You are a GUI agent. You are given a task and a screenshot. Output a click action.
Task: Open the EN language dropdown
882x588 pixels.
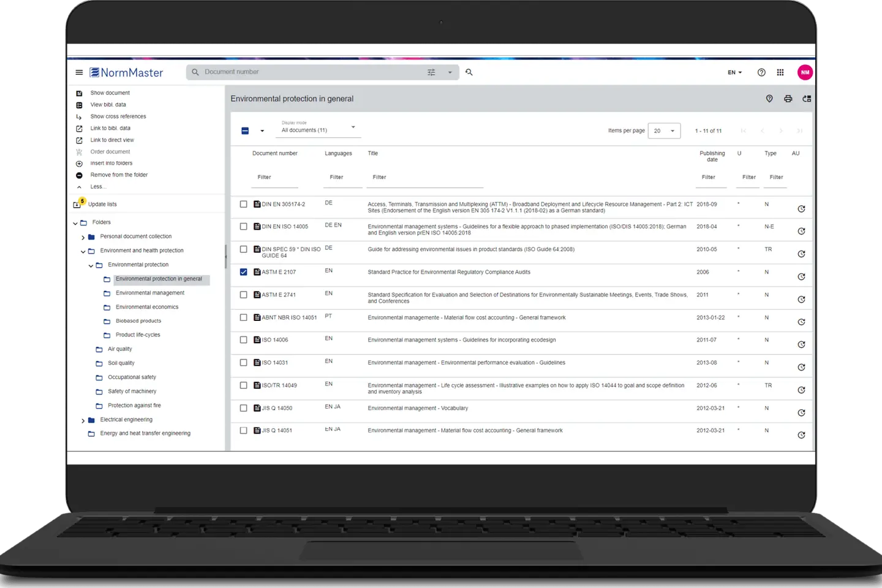pos(734,72)
